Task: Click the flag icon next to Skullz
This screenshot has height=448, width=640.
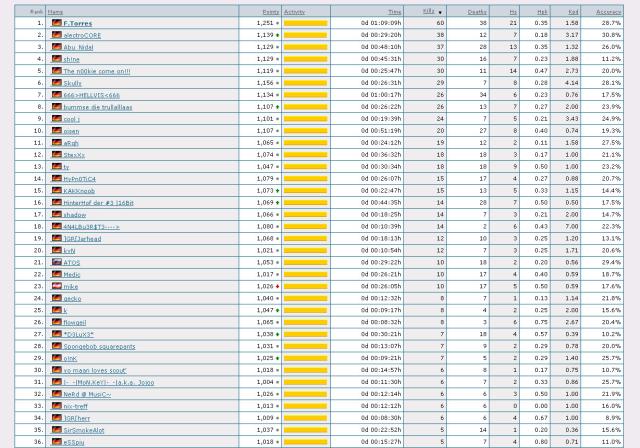Action: 57,82
